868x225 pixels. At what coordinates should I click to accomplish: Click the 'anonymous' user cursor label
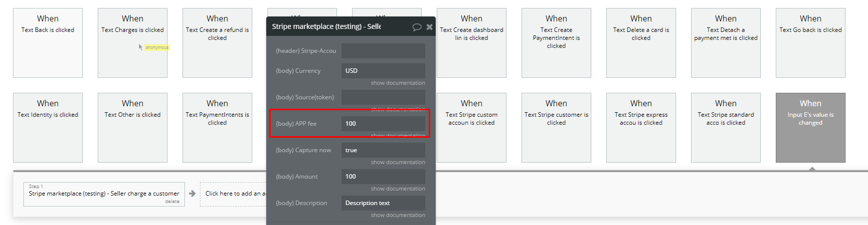tap(157, 47)
